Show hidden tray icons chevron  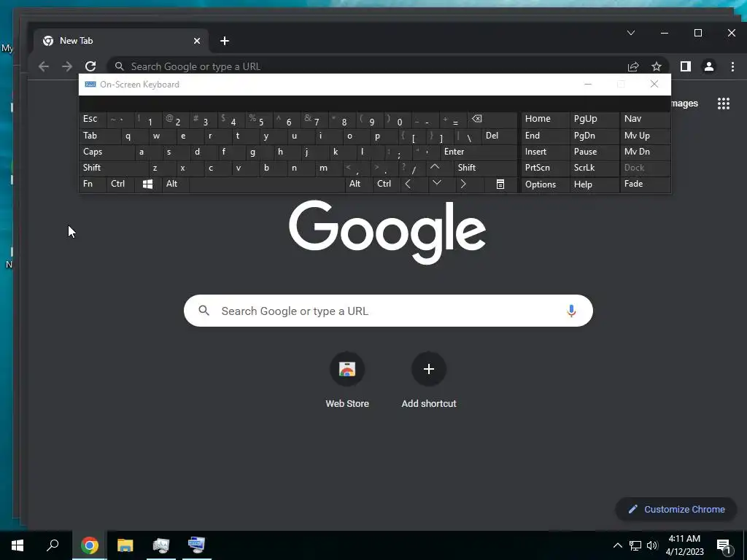(x=617, y=545)
